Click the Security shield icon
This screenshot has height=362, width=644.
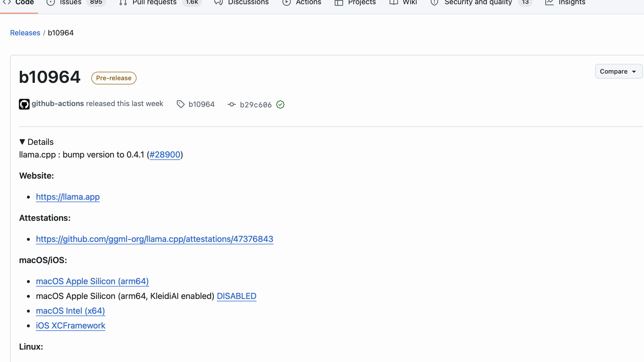(435, 2)
